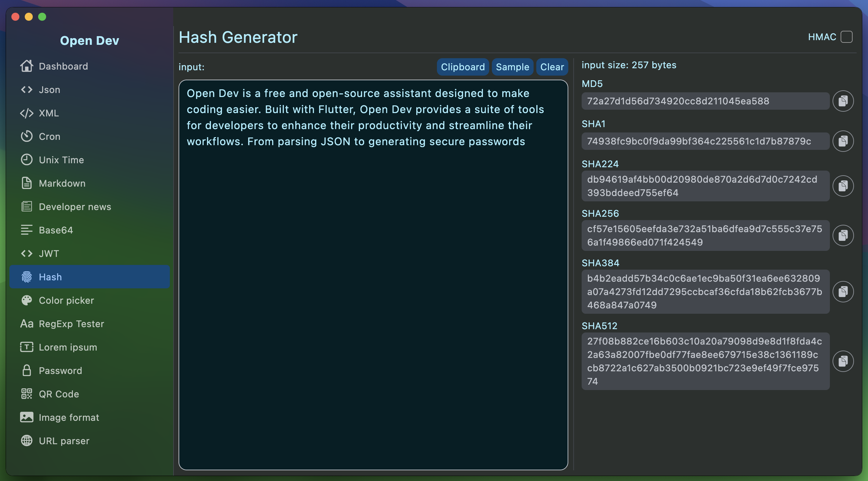The width and height of the screenshot is (868, 481).
Task: Open the RegExp Tester label
Action: [x=72, y=323]
